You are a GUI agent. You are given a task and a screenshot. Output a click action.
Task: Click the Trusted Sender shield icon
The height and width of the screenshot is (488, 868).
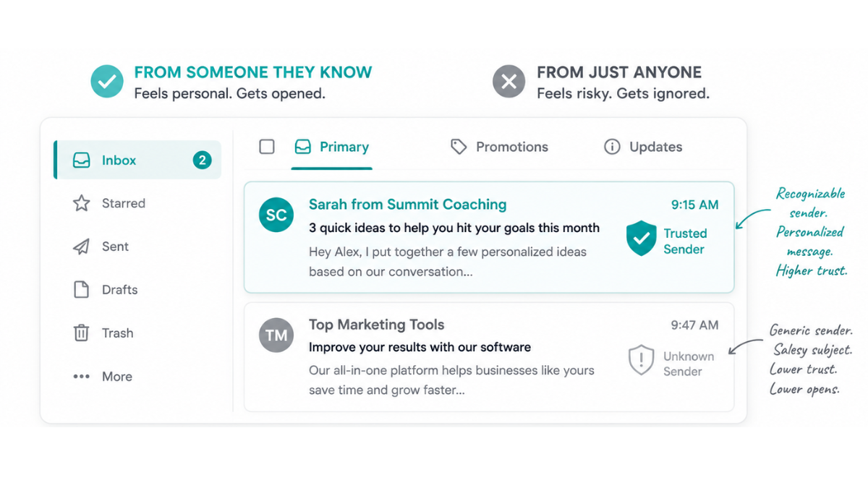coord(641,239)
